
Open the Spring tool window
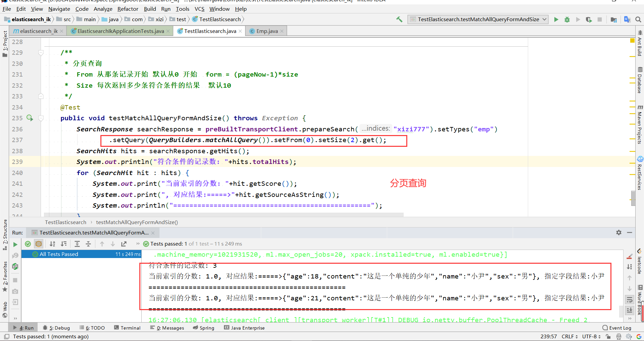[x=203, y=328]
